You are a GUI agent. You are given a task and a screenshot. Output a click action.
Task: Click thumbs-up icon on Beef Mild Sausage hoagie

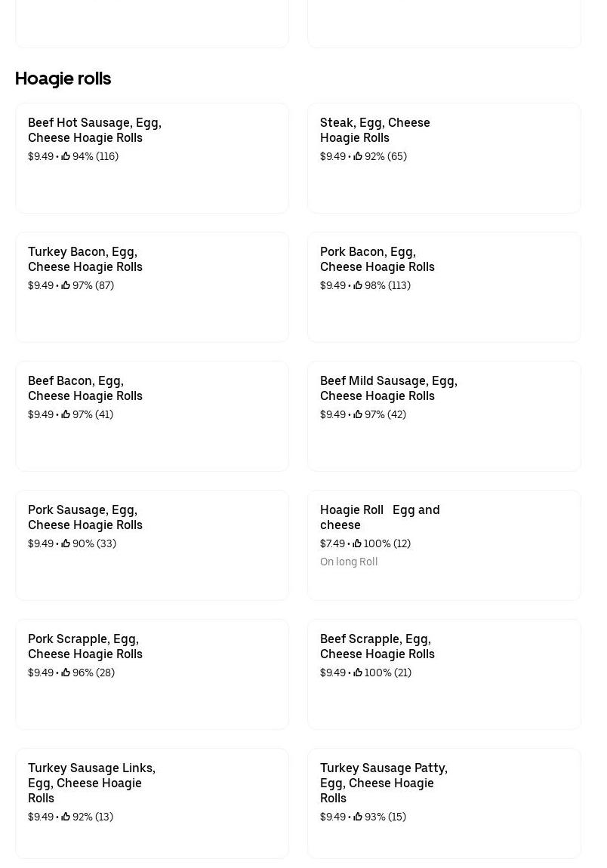point(358,414)
